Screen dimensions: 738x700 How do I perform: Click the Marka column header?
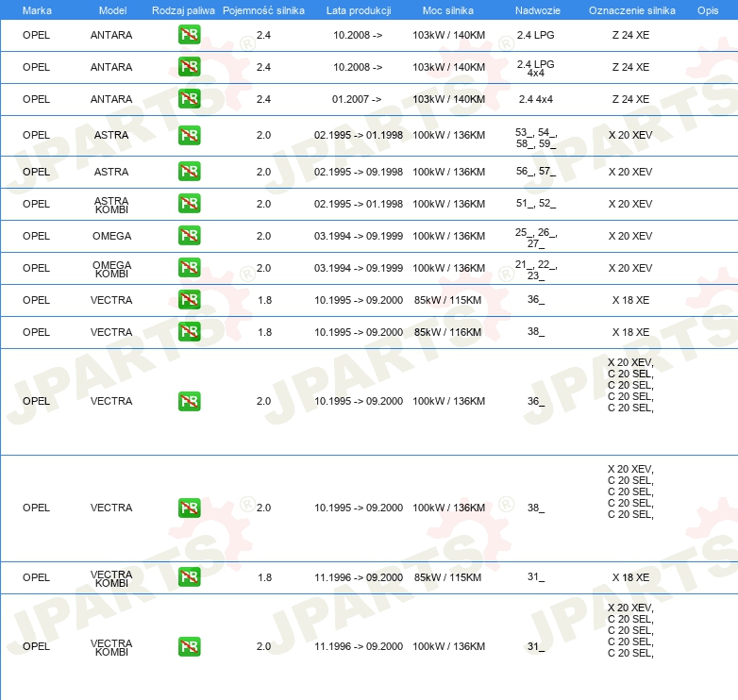click(37, 9)
